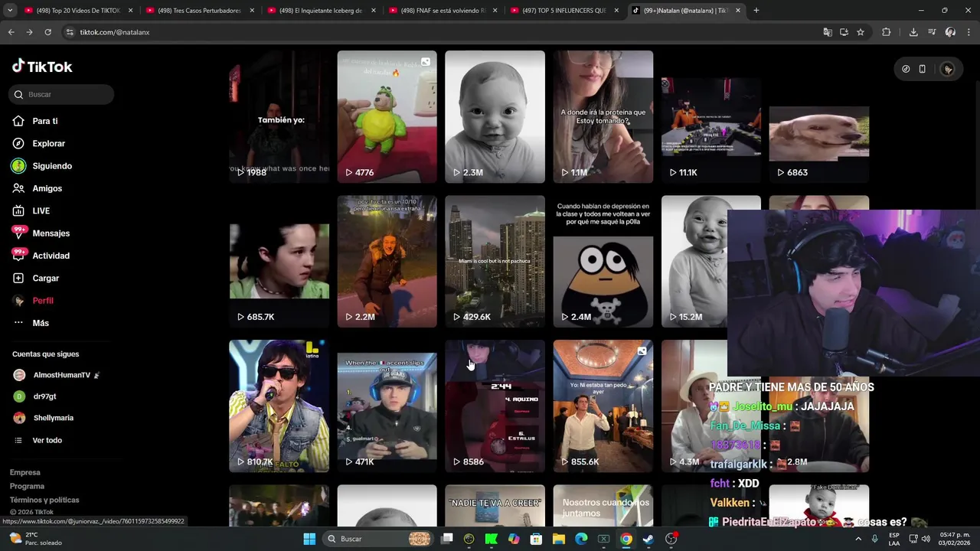980x551 pixels.
Task: Open the baby video with 2.3M views
Action: tap(495, 117)
